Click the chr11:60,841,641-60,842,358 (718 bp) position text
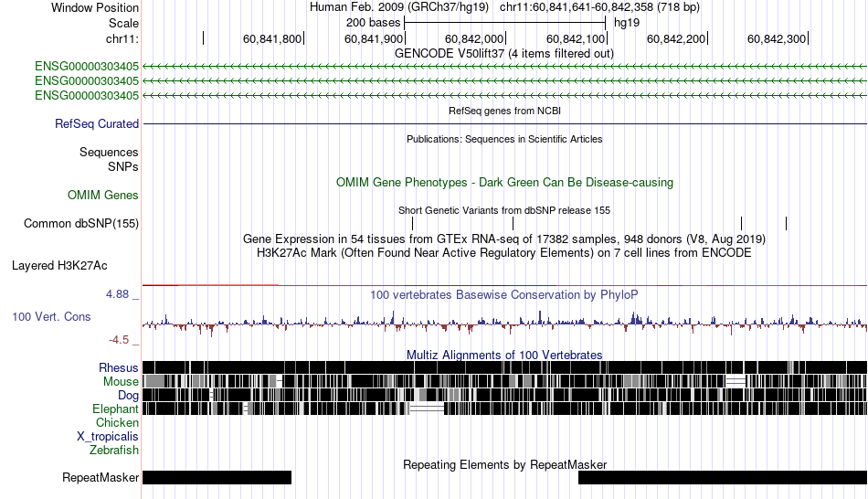This screenshot has width=868, height=499. [599, 7]
